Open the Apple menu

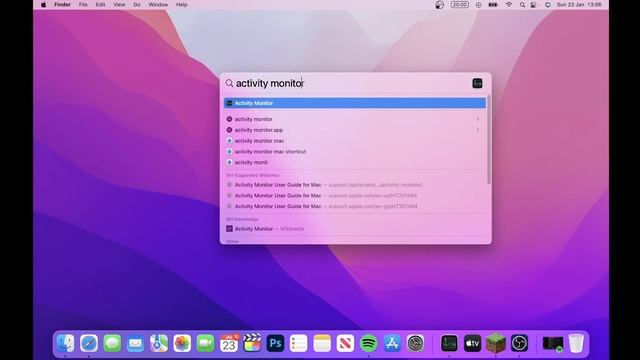pos(43,5)
